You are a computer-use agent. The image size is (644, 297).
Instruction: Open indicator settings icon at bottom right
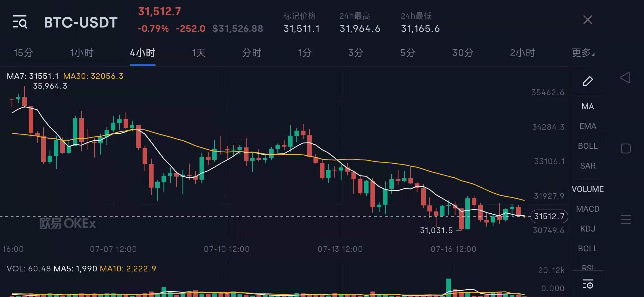coord(588,284)
